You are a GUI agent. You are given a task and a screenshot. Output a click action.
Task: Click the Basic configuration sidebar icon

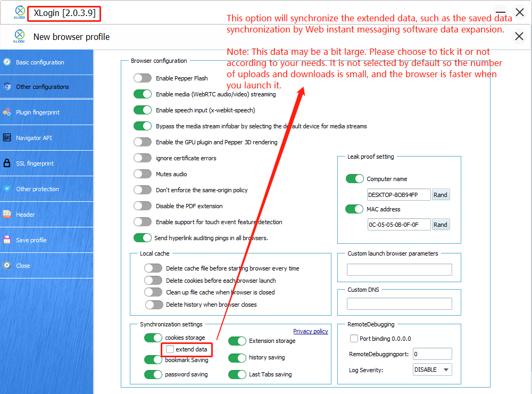click(x=7, y=62)
